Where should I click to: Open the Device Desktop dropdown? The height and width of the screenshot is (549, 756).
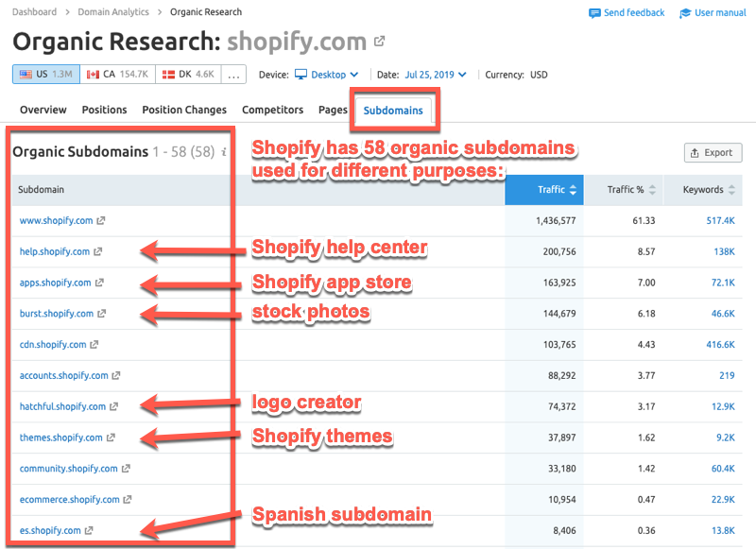tap(331, 74)
